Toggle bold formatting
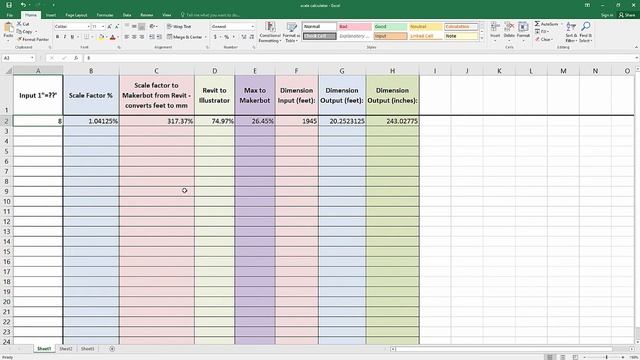Image resolution: width=640 pixels, height=360 pixels. point(57,37)
